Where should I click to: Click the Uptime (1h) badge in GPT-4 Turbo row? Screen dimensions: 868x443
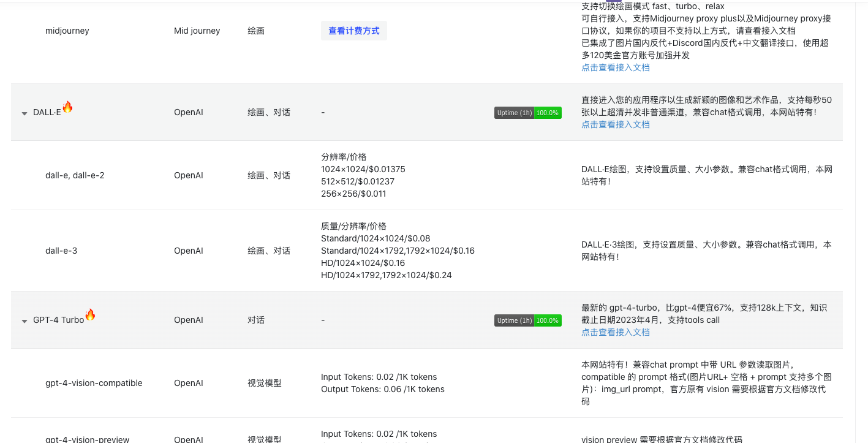(x=528, y=320)
